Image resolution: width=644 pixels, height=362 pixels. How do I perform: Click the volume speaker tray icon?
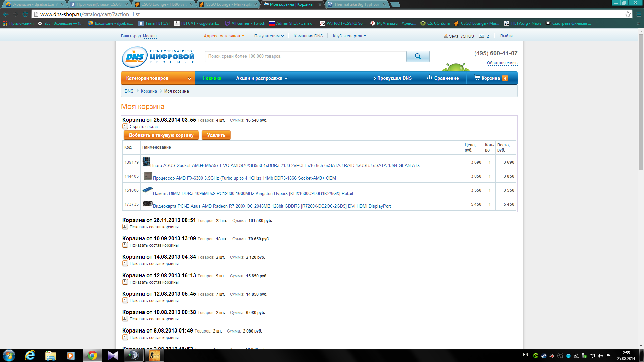(600, 356)
